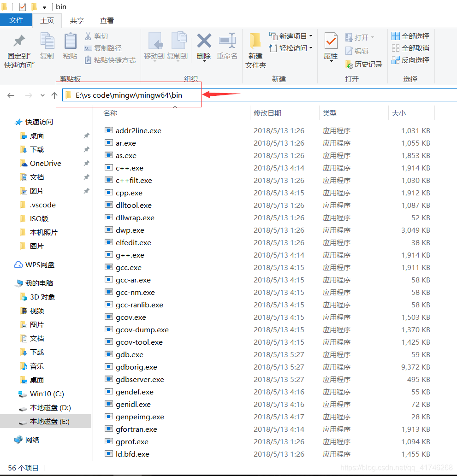The image size is (457, 476).
Task: Click the Paste clipboard icon
Action: tap(70, 41)
